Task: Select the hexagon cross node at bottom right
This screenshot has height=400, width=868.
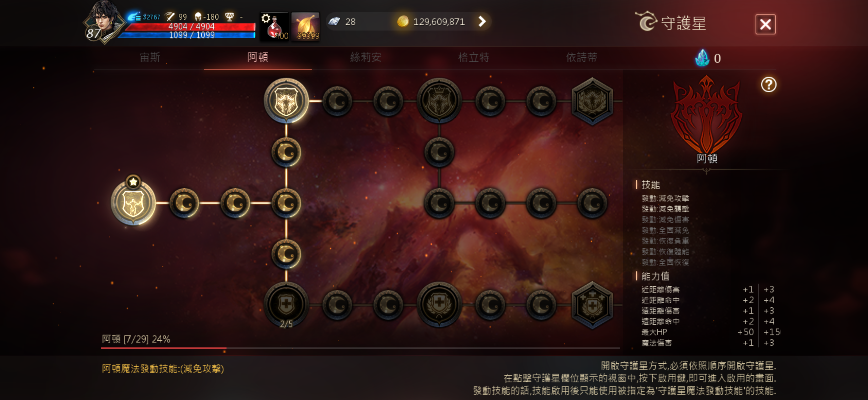Action: [x=592, y=305]
